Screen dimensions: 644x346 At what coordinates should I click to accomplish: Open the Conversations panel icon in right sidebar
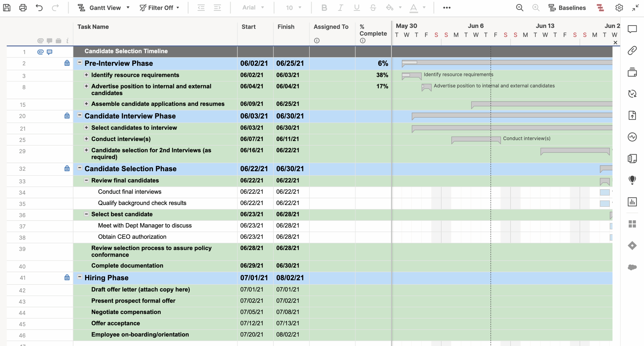(x=633, y=29)
